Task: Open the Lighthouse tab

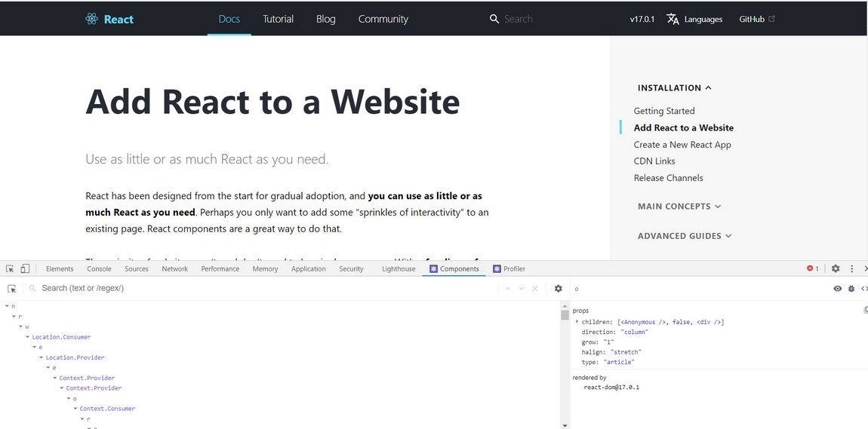Action: tap(399, 268)
